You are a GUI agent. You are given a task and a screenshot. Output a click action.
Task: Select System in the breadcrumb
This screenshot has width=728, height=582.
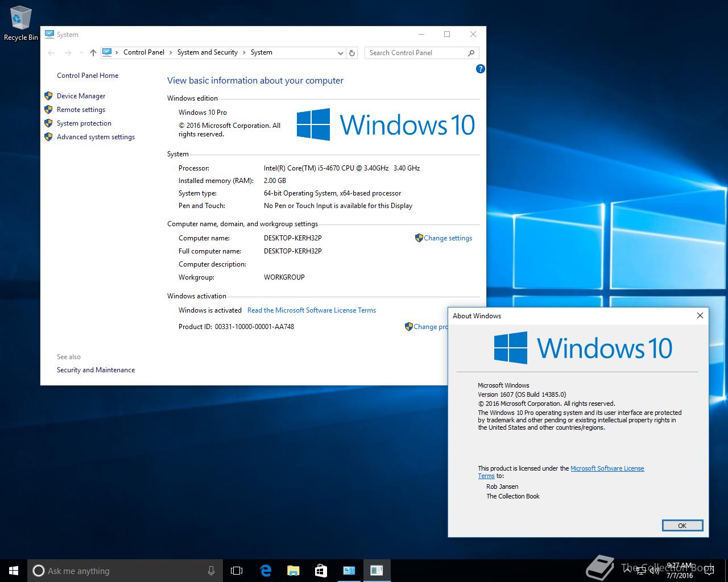pos(261,52)
